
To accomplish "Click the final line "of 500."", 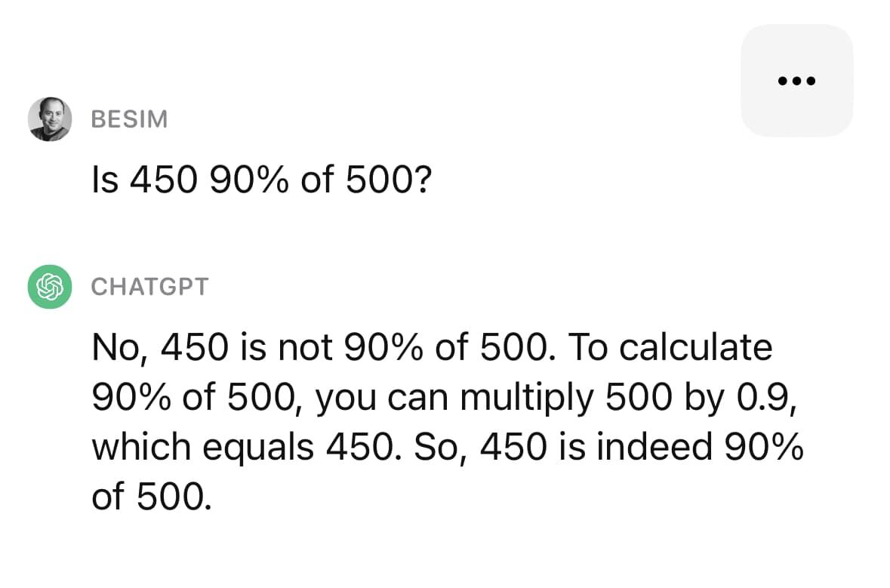I will (152, 497).
